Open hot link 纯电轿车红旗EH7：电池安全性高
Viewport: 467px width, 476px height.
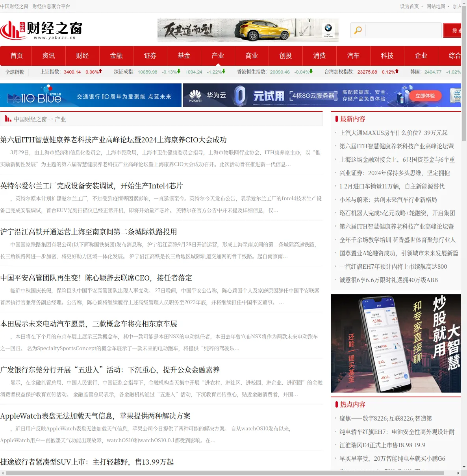397,432
